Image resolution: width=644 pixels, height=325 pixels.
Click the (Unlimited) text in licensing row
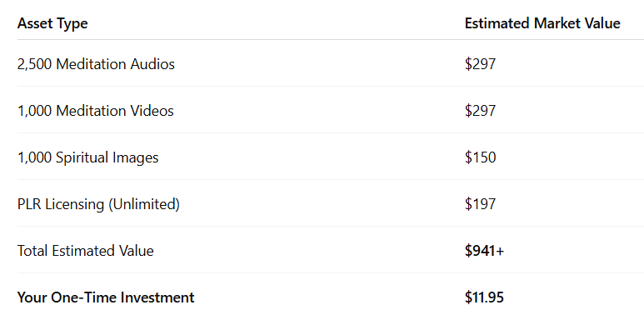tap(144, 204)
